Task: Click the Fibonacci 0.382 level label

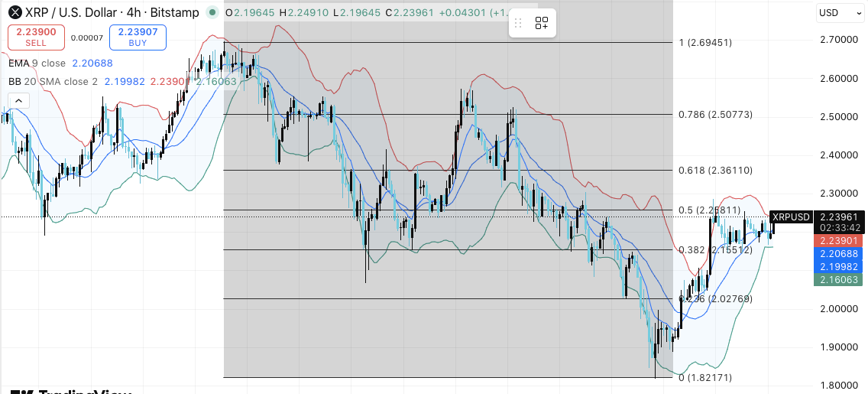Action: pyautogui.click(x=715, y=250)
